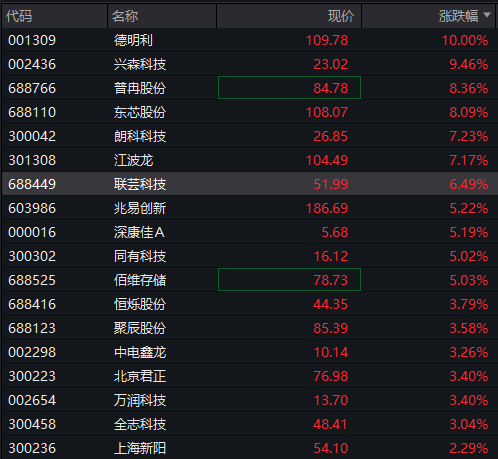Select stock code 688110

click(32, 112)
